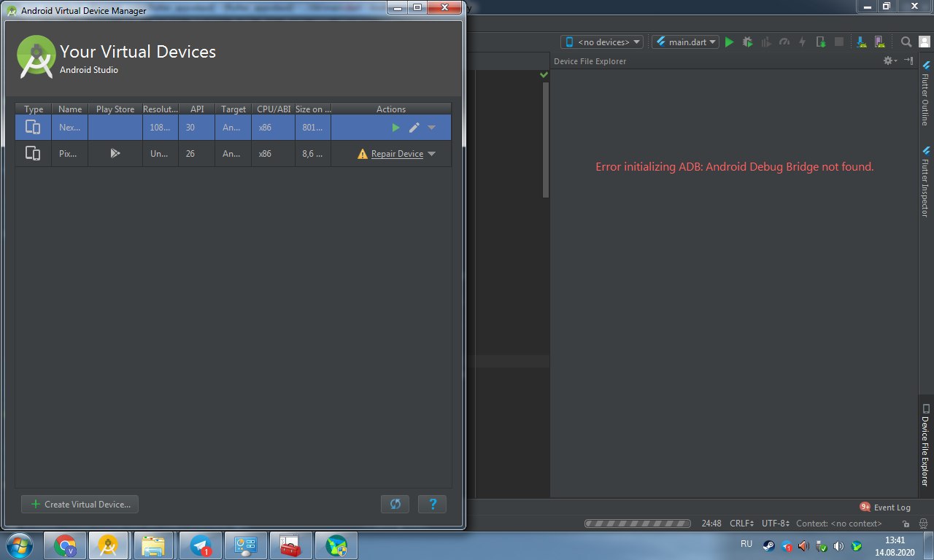Click the Flutter Hot Reload lightning icon
934x560 pixels.
pyautogui.click(x=803, y=42)
